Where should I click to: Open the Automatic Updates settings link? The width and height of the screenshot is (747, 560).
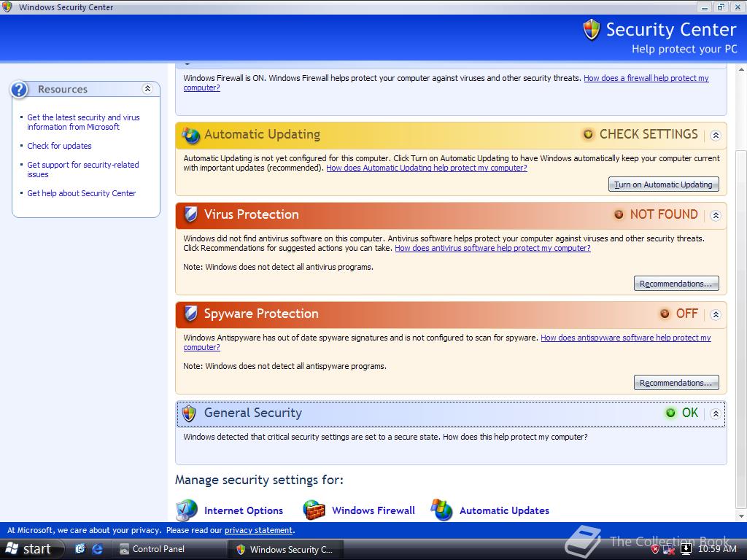(504, 510)
